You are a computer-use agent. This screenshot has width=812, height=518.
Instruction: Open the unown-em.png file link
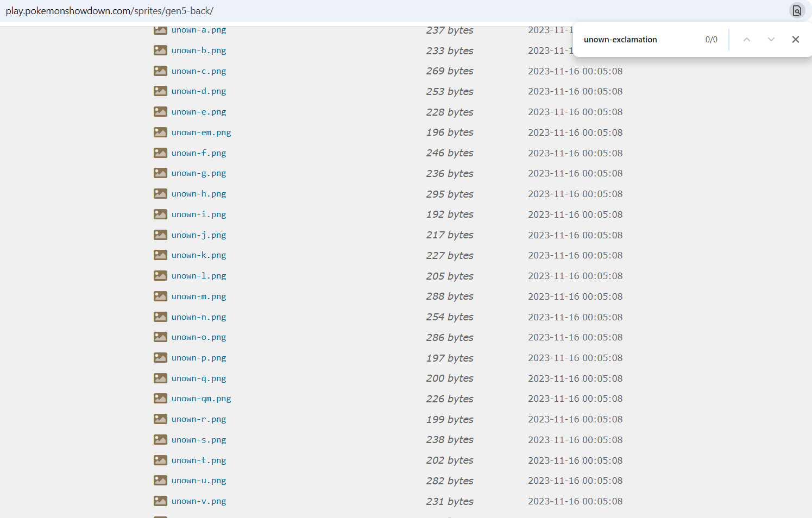tap(202, 132)
